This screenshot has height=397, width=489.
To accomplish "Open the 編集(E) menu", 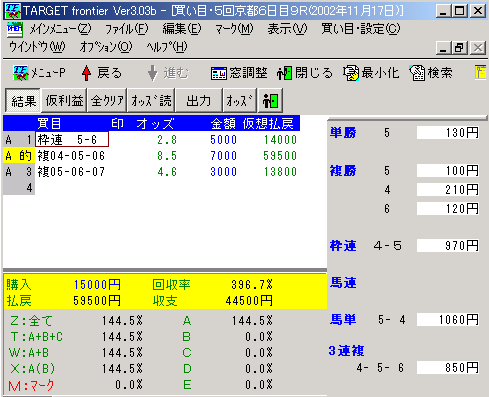I will [182, 29].
